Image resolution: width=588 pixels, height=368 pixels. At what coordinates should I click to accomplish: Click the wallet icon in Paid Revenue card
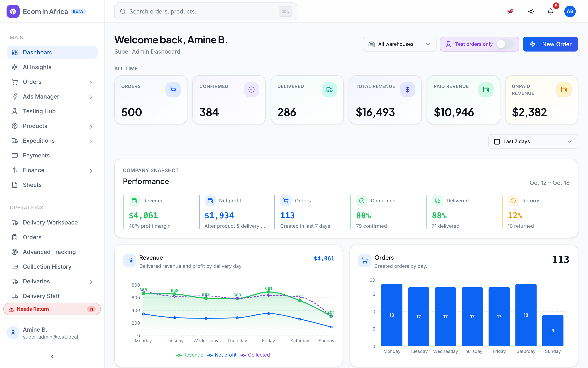(486, 90)
